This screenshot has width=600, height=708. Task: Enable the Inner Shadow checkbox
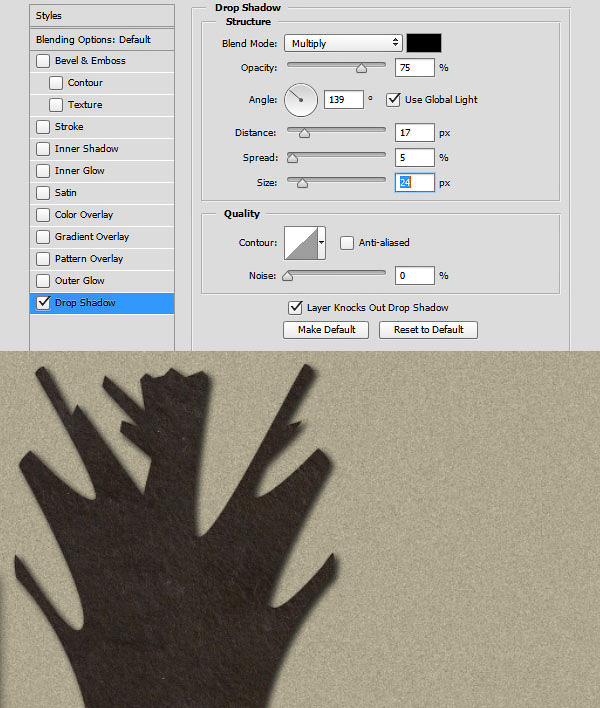point(43,149)
